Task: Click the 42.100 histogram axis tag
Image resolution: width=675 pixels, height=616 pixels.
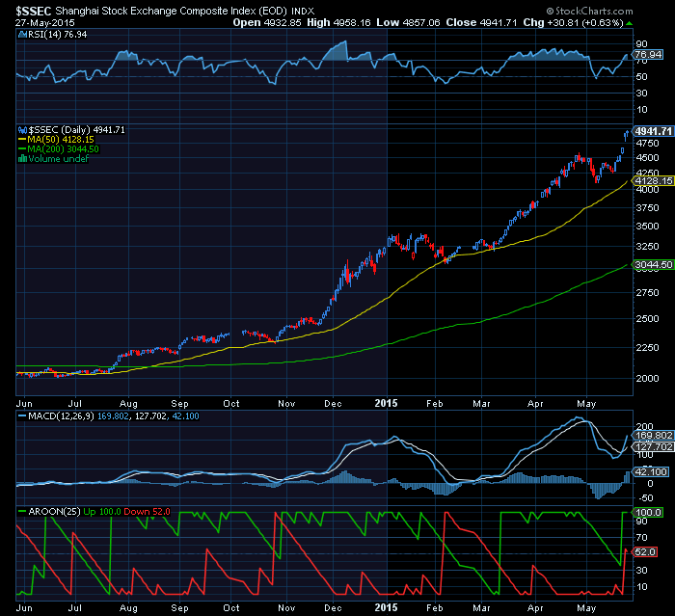Action: tap(651, 471)
